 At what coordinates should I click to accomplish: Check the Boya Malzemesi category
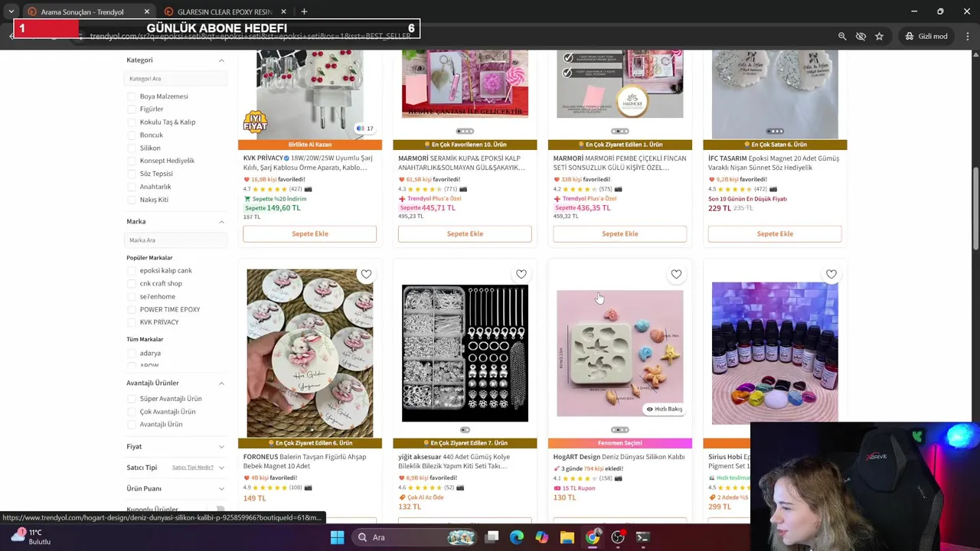tap(132, 96)
